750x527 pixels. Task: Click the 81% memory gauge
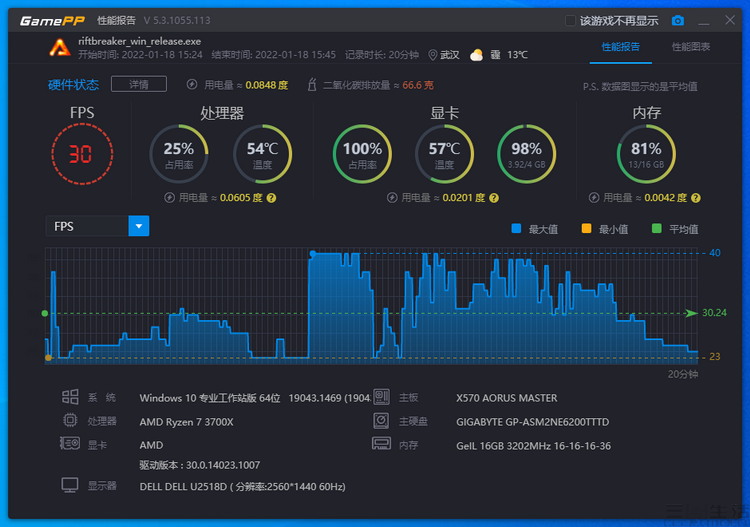pyautogui.click(x=646, y=154)
